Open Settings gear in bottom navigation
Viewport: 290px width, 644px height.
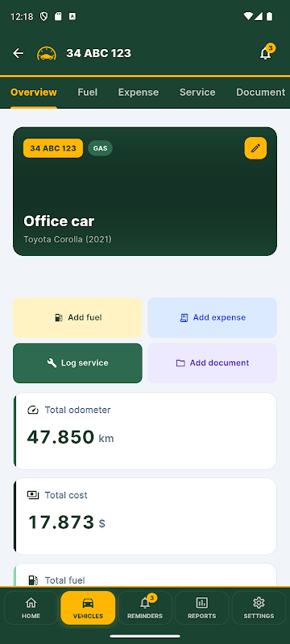pos(259,608)
